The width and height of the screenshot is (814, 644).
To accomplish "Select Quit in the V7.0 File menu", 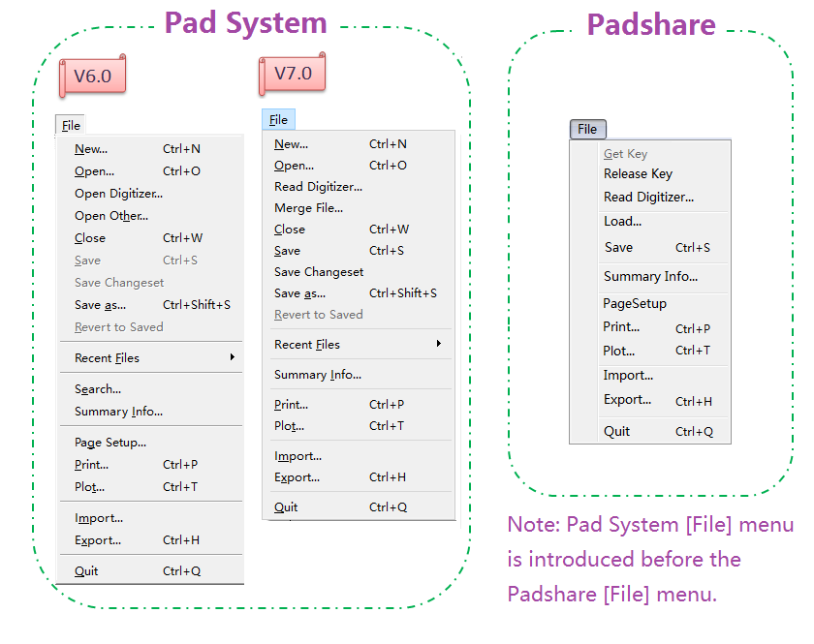I will (x=286, y=507).
